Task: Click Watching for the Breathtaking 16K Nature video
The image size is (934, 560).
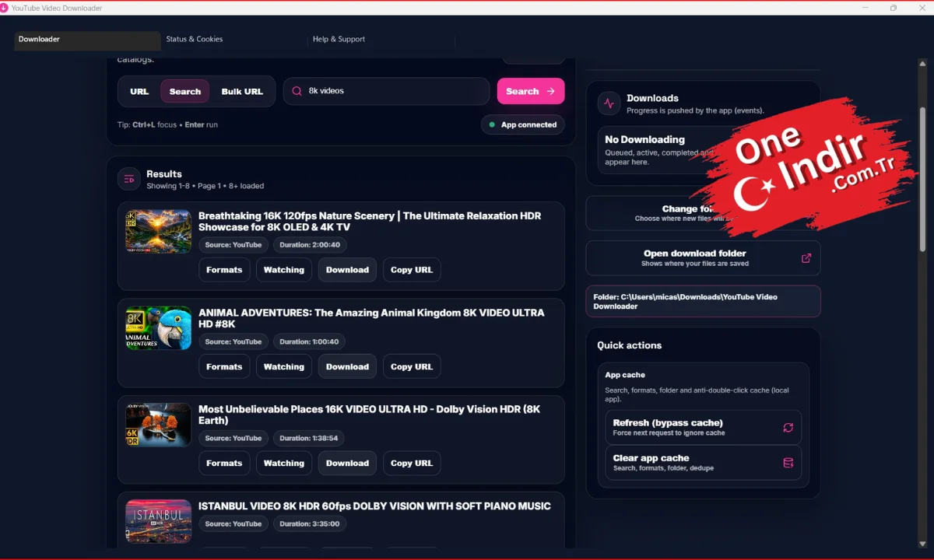Action: click(284, 270)
